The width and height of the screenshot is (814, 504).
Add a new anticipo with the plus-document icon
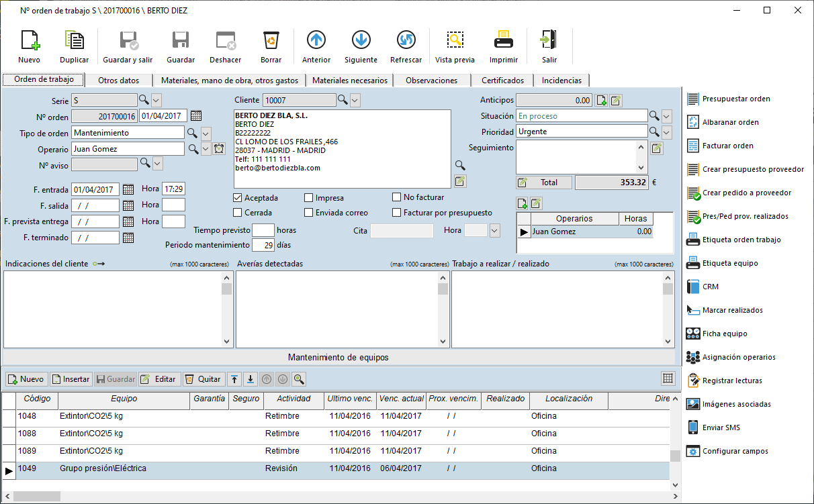click(602, 101)
